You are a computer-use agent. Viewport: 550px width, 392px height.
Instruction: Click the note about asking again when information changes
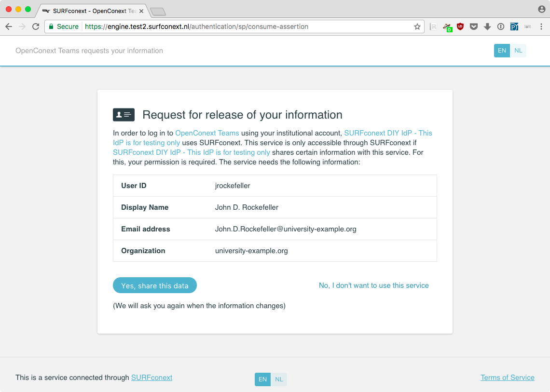click(x=199, y=306)
